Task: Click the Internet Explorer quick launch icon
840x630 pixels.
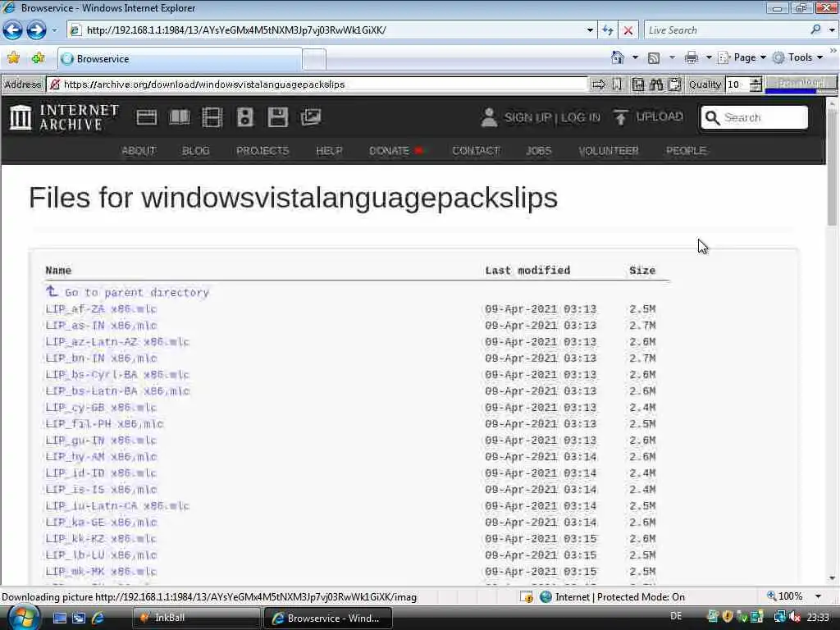Action: tap(98, 619)
